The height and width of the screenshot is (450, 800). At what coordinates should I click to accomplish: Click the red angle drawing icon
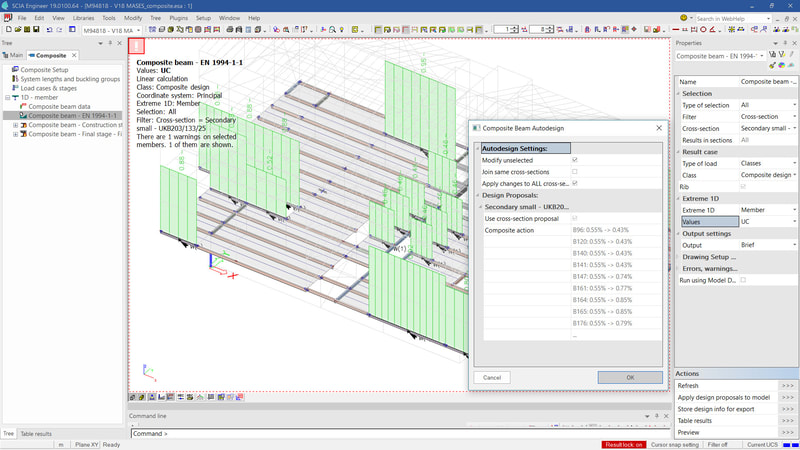click(712, 30)
